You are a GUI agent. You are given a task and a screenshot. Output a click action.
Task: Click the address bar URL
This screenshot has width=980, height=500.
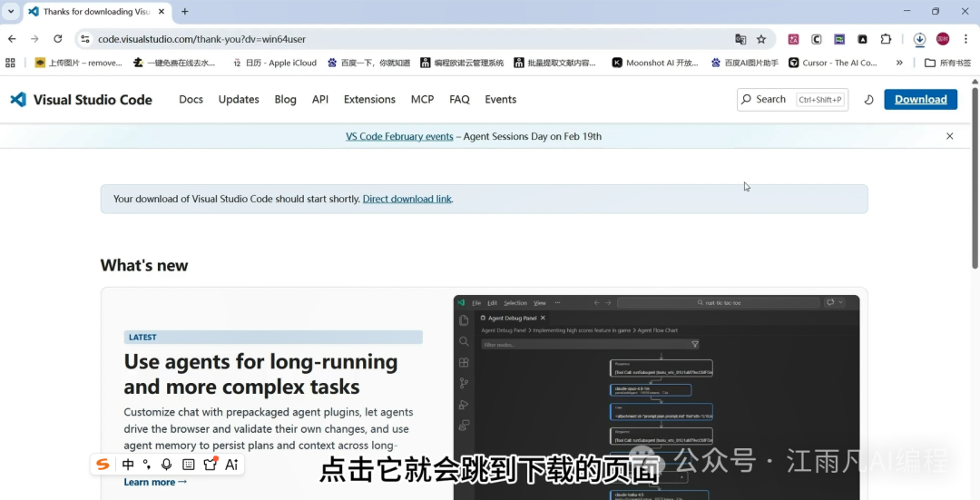[x=201, y=39]
